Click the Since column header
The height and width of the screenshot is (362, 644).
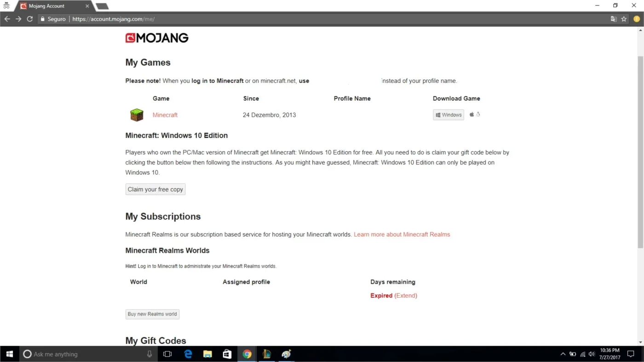click(251, 98)
